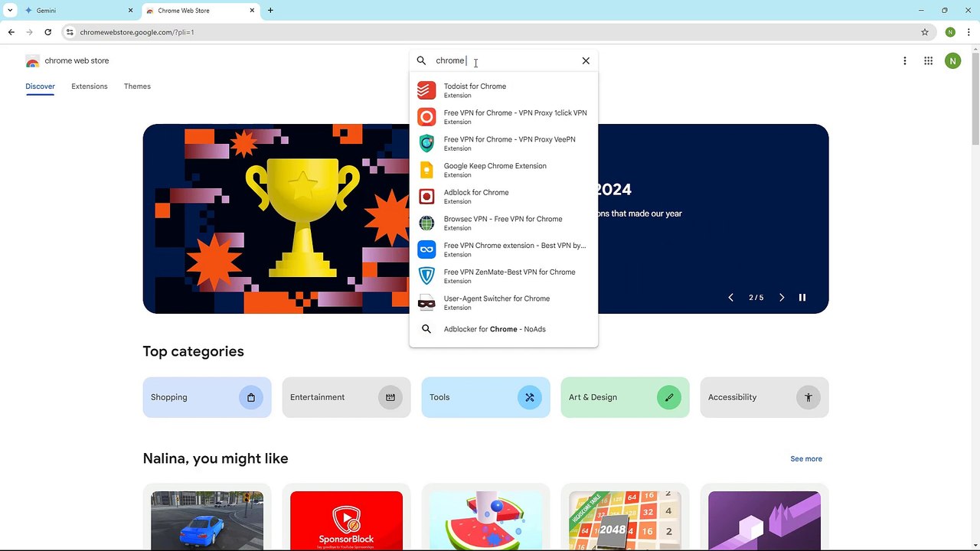
Task: Open the Google Keep Chrome Extension icon
Action: 426,170
